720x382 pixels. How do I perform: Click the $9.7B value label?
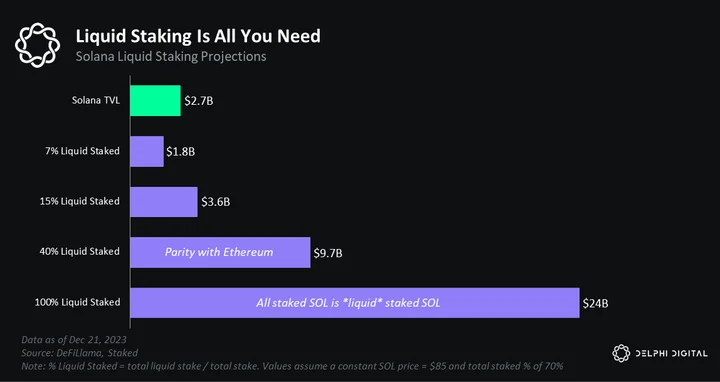(x=328, y=253)
